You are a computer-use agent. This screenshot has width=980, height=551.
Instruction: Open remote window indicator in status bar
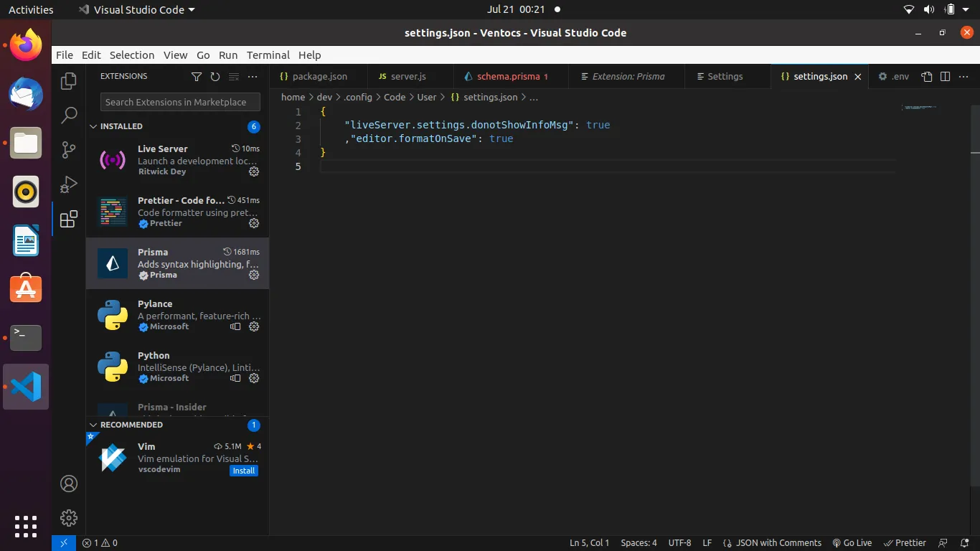(64, 543)
